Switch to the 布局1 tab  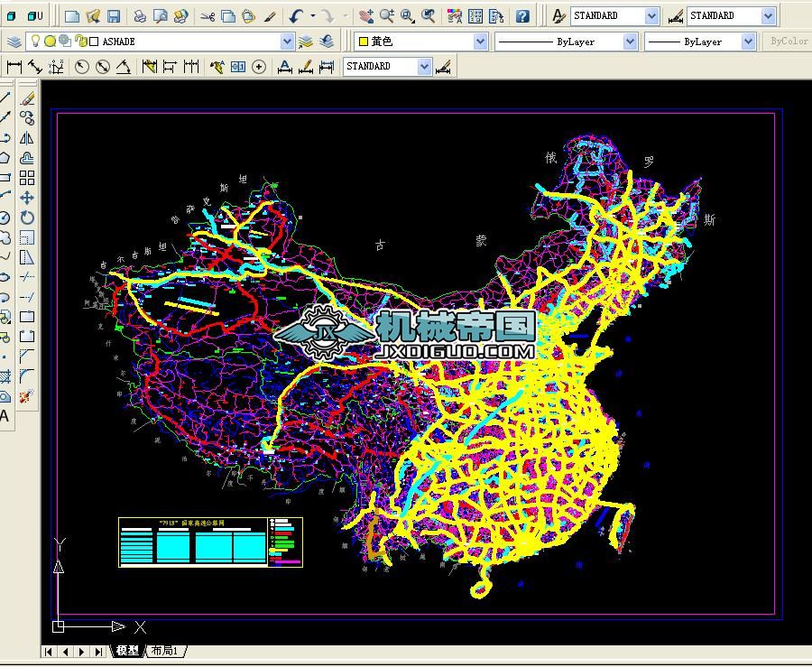tap(164, 651)
